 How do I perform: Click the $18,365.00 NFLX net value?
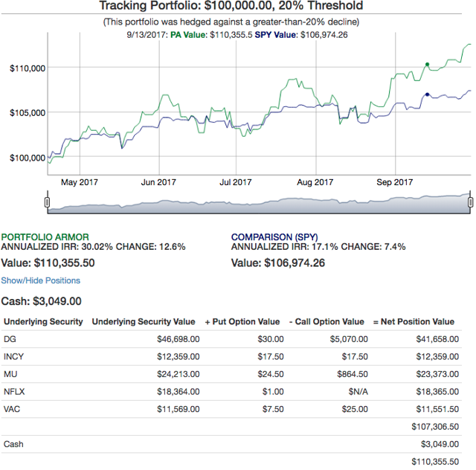[437, 391]
